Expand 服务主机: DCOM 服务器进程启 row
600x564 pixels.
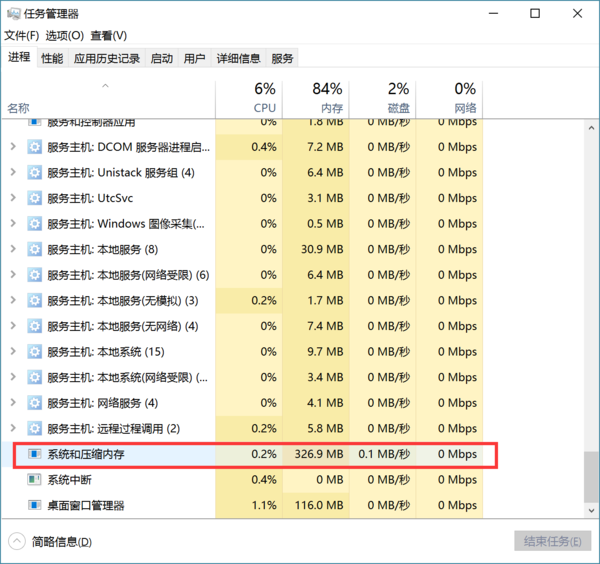tap(13, 147)
